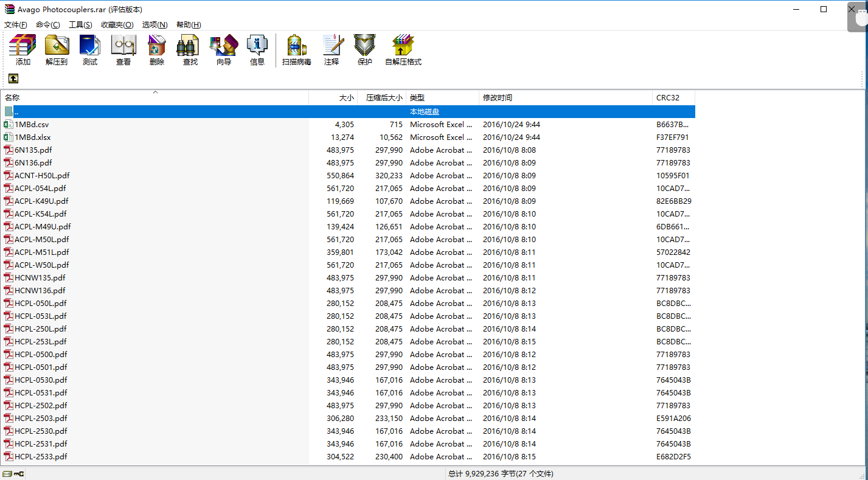The height and width of the screenshot is (480, 868).
Task: Select file HCPL-253L.pdf
Action: coord(41,341)
